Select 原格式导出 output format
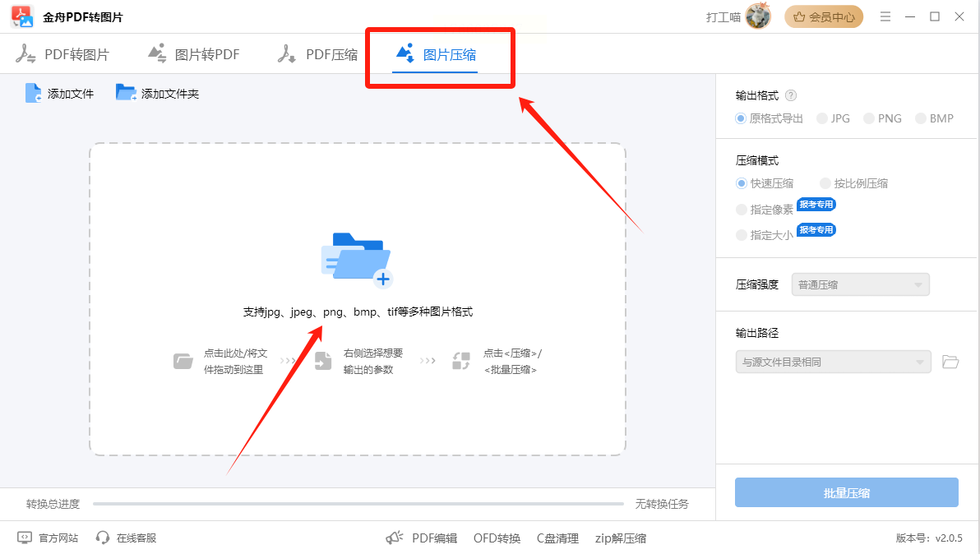980x554 pixels. [770, 118]
